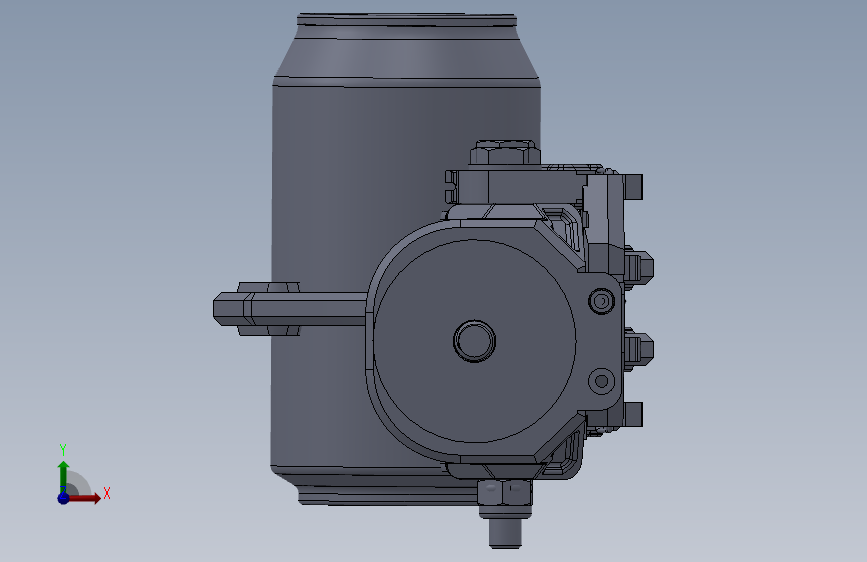Image resolution: width=867 pixels, height=562 pixels.
Task: Click the red X axis arrow of triad
Action: (83, 498)
